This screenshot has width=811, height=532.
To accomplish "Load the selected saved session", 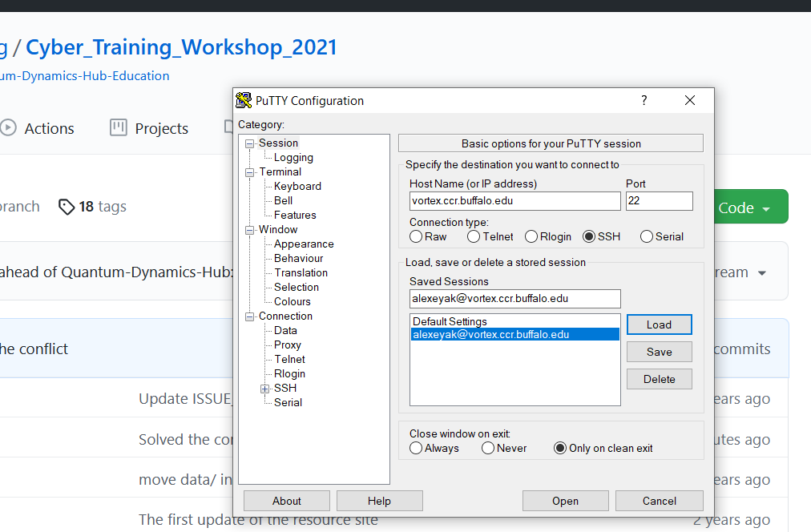I will tap(659, 324).
